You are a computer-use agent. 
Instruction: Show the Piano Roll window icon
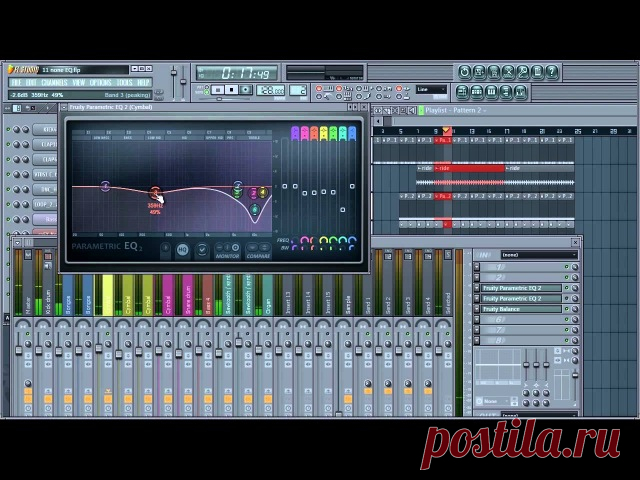(x=491, y=92)
